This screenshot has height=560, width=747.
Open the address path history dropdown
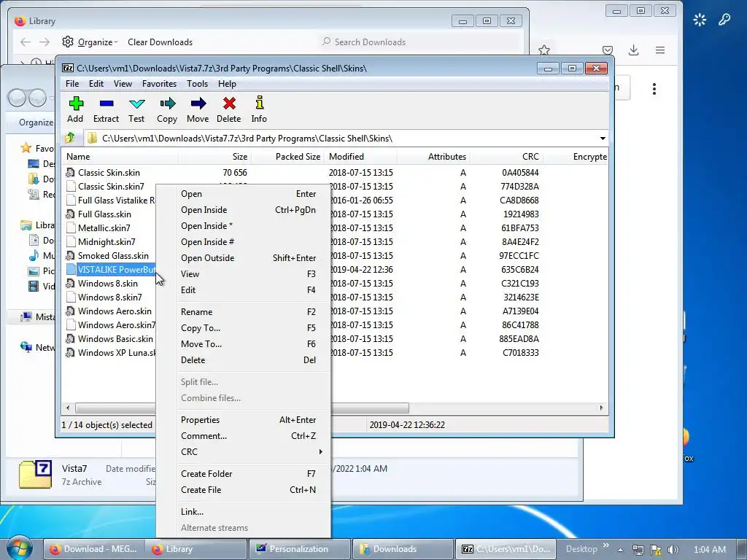603,139
